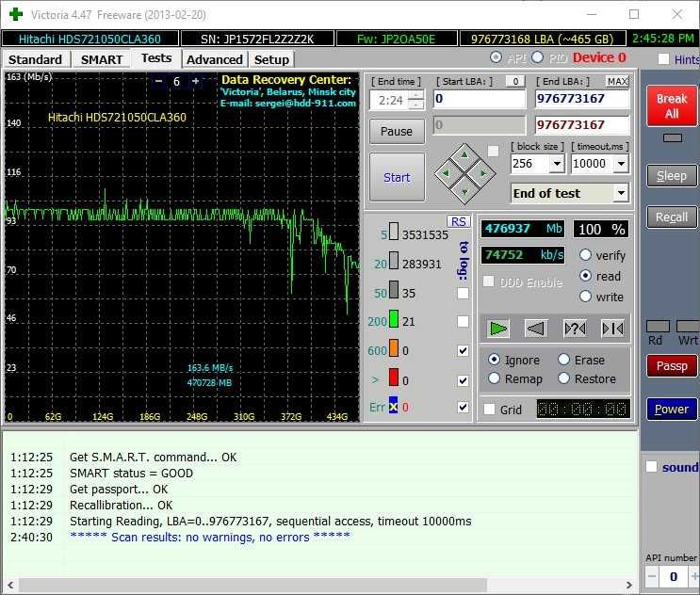700x595 pixels.
Task: Open the timeout ms dropdown
Action: [622, 164]
